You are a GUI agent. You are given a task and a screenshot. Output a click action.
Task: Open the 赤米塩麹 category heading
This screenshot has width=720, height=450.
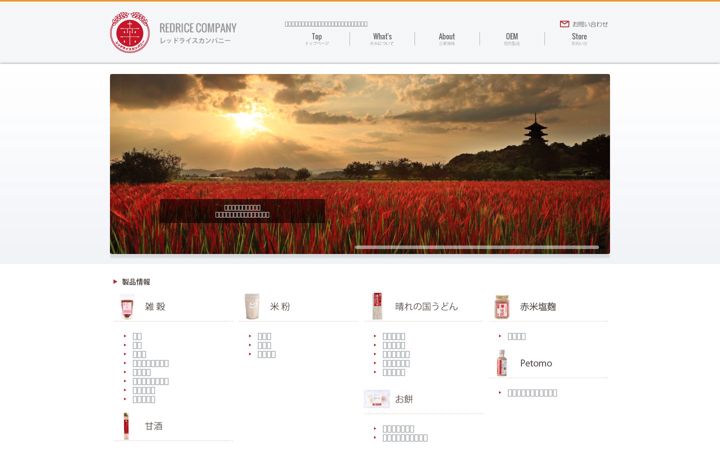click(538, 307)
